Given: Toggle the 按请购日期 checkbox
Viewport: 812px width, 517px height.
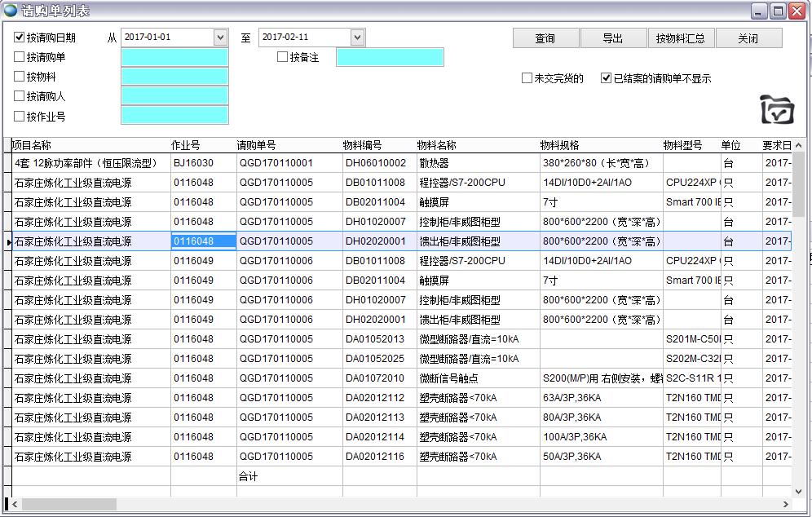Looking at the screenshot, I should (x=20, y=38).
